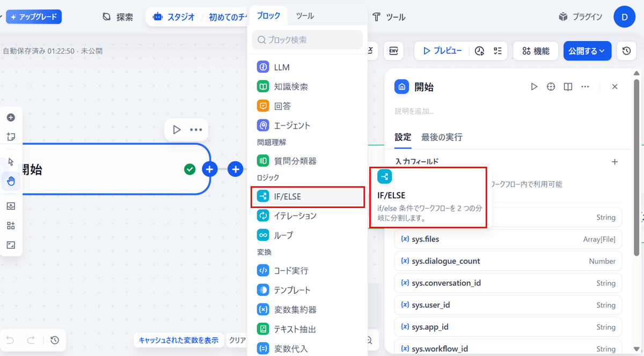
Task: Click the add-node plus in left toolbar
Action: click(x=11, y=117)
